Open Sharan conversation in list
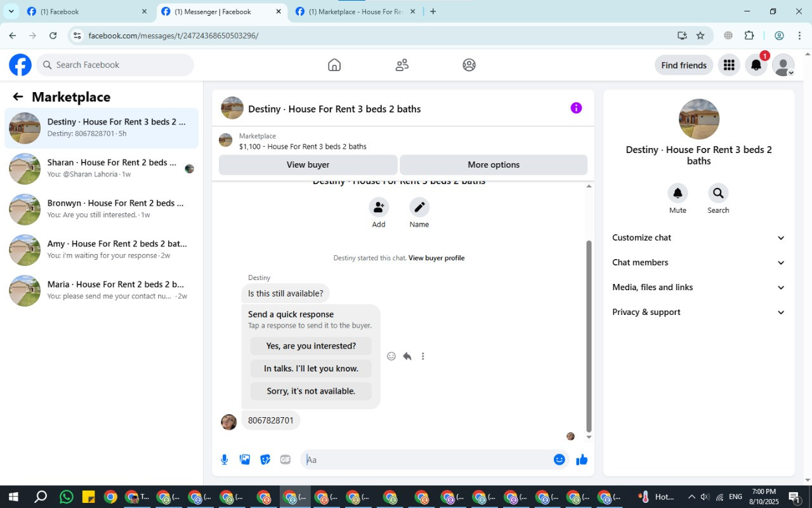The height and width of the screenshot is (508, 812). pyautogui.click(x=101, y=168)
